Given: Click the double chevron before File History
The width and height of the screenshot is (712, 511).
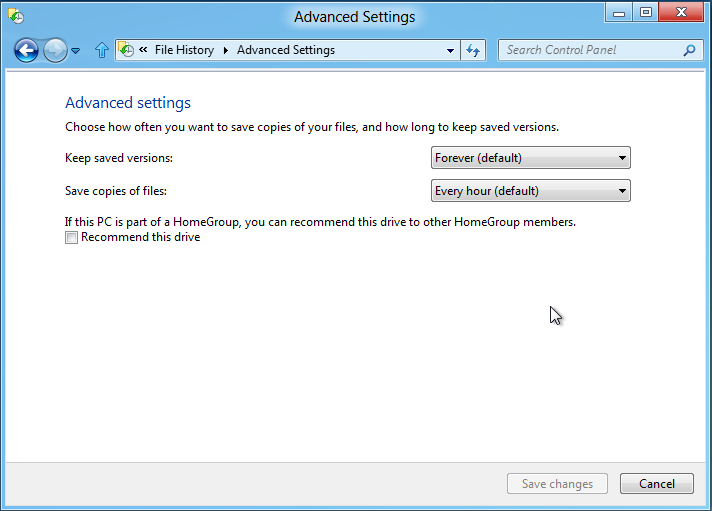Looking at the screenshot, I should (x=144, y=50).
